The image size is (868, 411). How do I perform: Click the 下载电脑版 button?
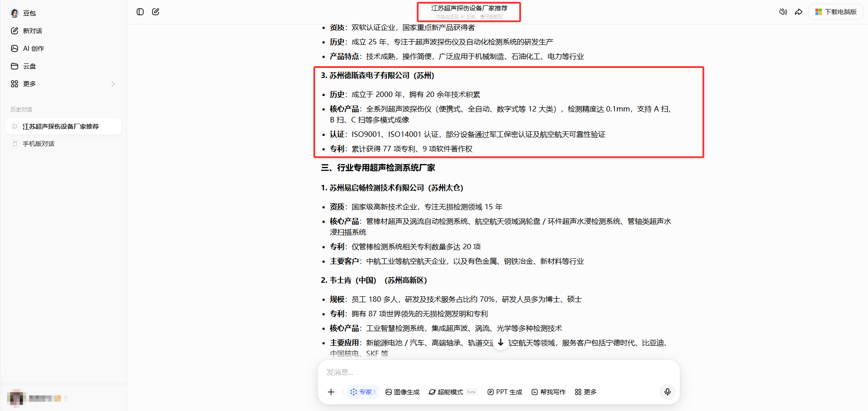(x=835, y=12)
